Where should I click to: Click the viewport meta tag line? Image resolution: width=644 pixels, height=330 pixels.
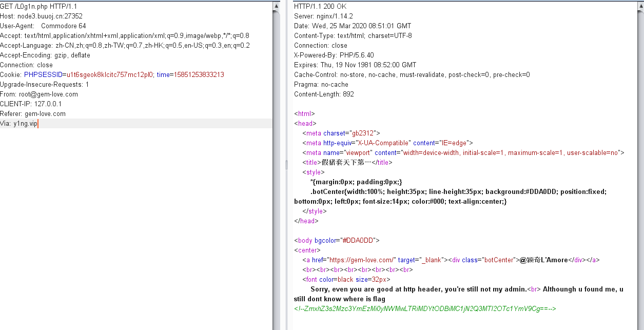click(463, 153)
